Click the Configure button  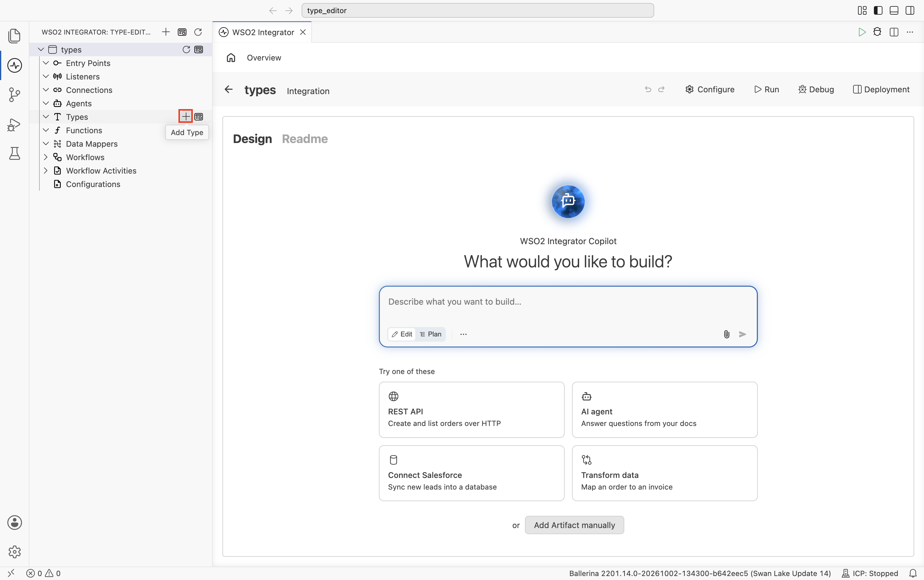[x=710, y=89]
